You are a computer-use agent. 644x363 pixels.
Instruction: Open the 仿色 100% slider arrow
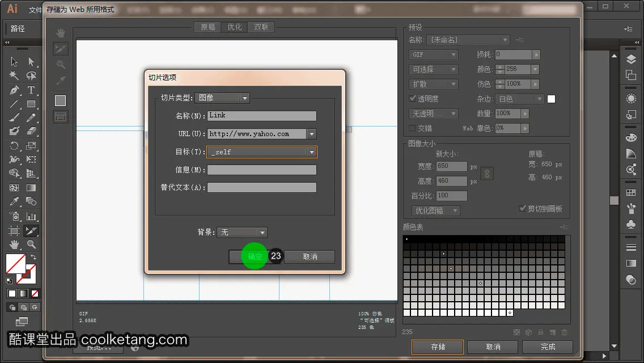click(x=535, y=84)
